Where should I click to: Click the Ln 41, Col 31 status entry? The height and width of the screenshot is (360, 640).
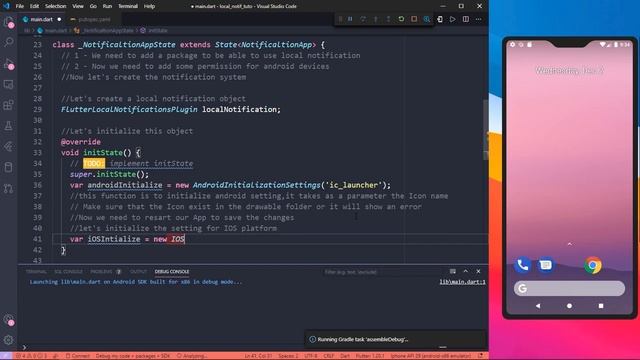tap(258, 356)
